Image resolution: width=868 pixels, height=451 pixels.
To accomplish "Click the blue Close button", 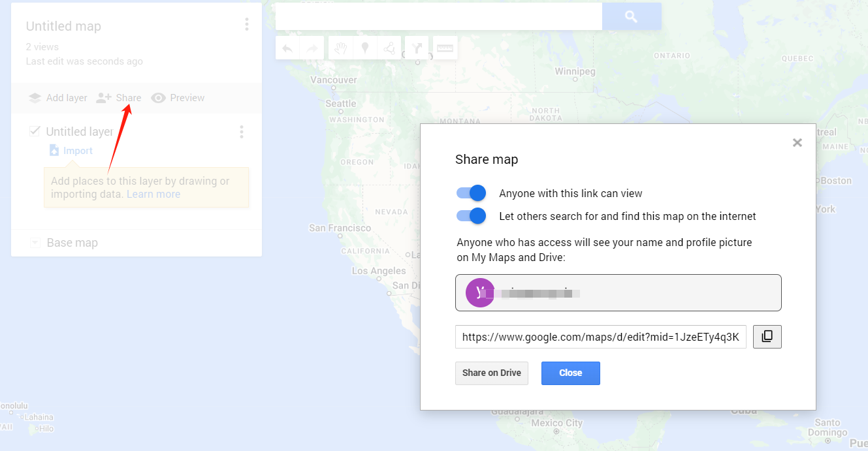I will 570,373.
